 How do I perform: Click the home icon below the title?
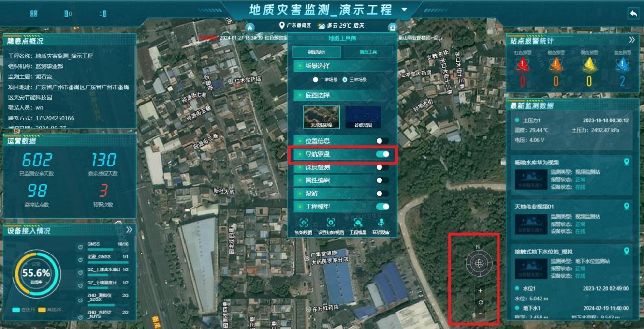[249, 28]
